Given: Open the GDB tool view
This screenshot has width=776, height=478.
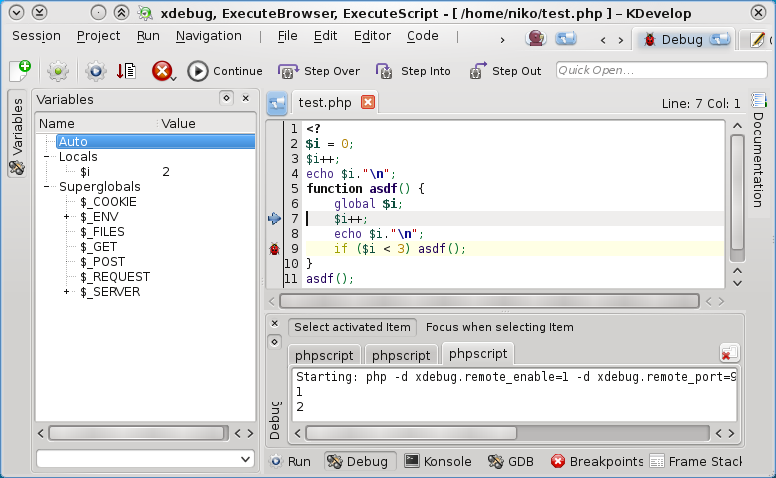Looking at the screenshot, I should [x=511, y=462].
